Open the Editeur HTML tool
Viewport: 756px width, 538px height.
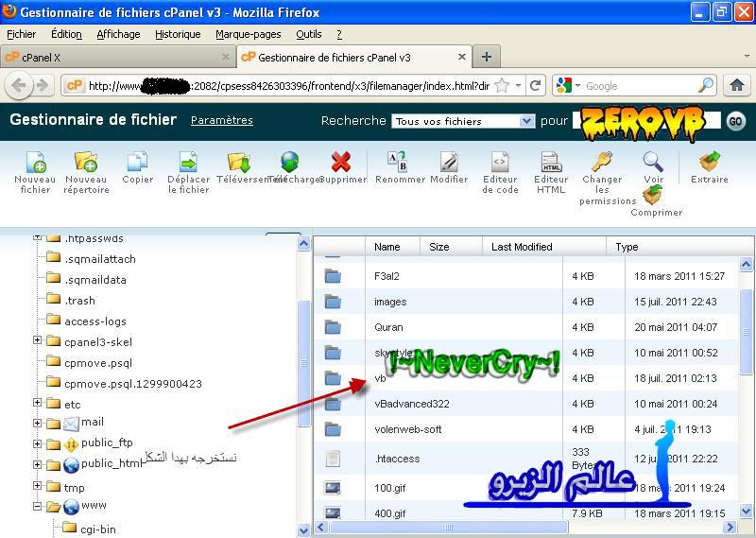pyautogui.click(x=551, y=162)
